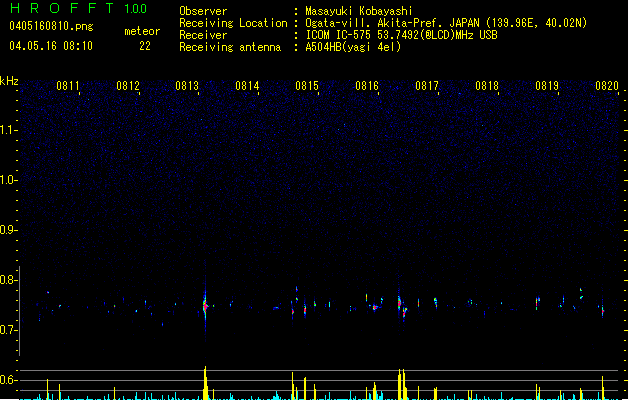The width and height of the screenshot is (629, 400).
Task: Click the 0816 time marker
Action: [x=367, y=85]
